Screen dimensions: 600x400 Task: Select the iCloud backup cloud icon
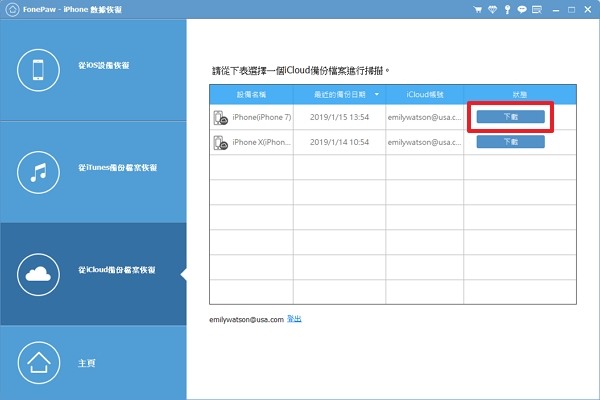coord(38,274)
